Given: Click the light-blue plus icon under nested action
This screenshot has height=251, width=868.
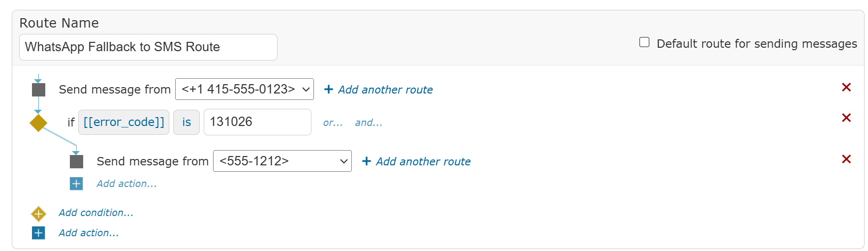Looking at the screenshot, I should tap(76, 184).
